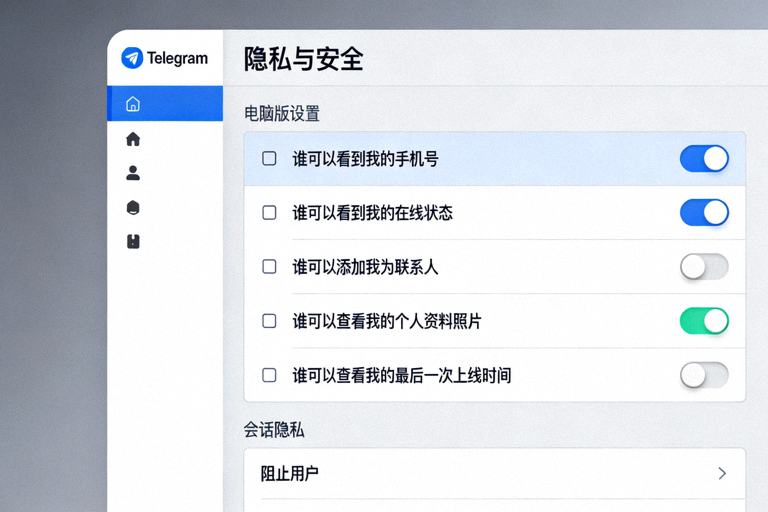Screen dimensions: 768x512
Task: Turn off the 谁可以看到我的在线状态 switch
Action: 704,213
